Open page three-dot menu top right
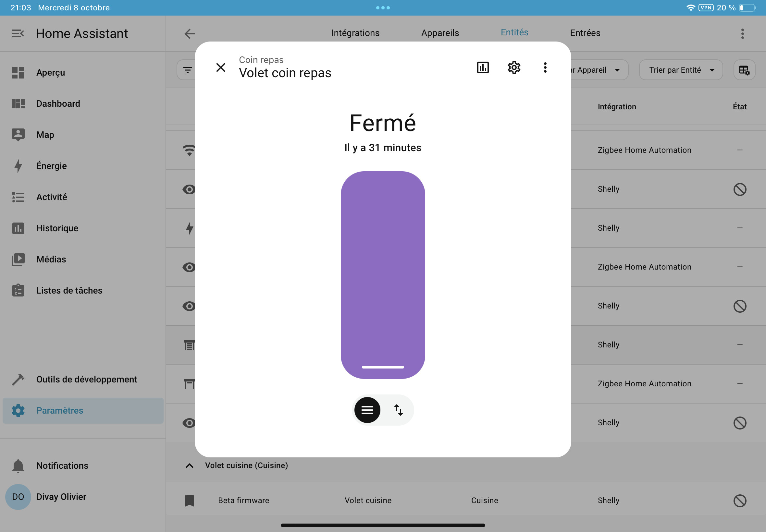766x532 pixels. click(742, 34)
